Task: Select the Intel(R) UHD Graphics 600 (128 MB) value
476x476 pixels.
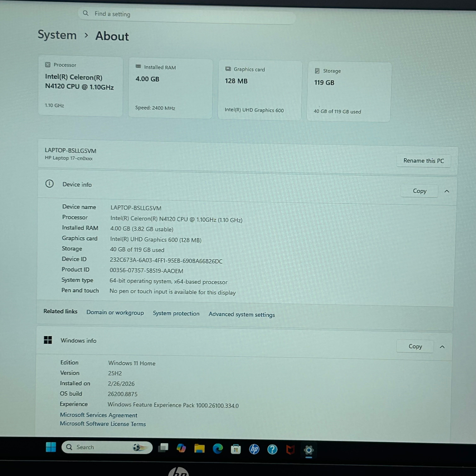Action: pos(156,239)
